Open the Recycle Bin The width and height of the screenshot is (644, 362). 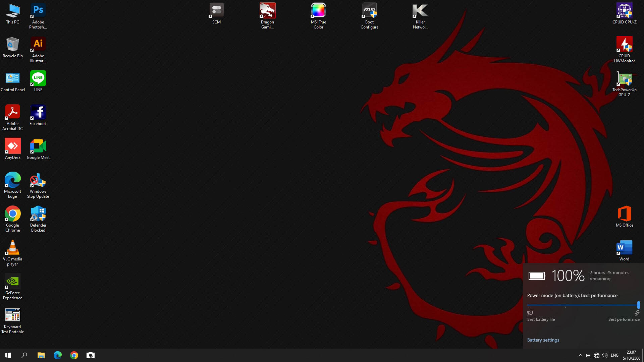tap(12, 48)
